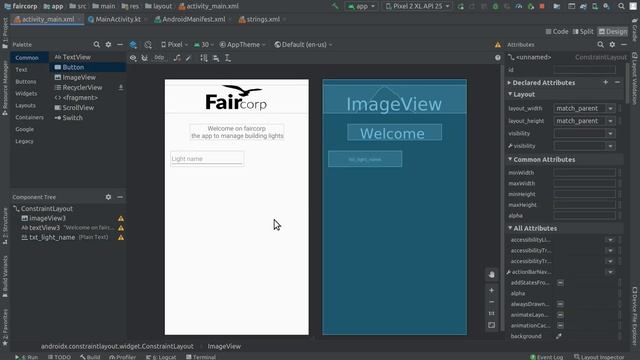Click Clear All Constraints icon
Viewport: 640px width, 360px height.
pos(177,58)
